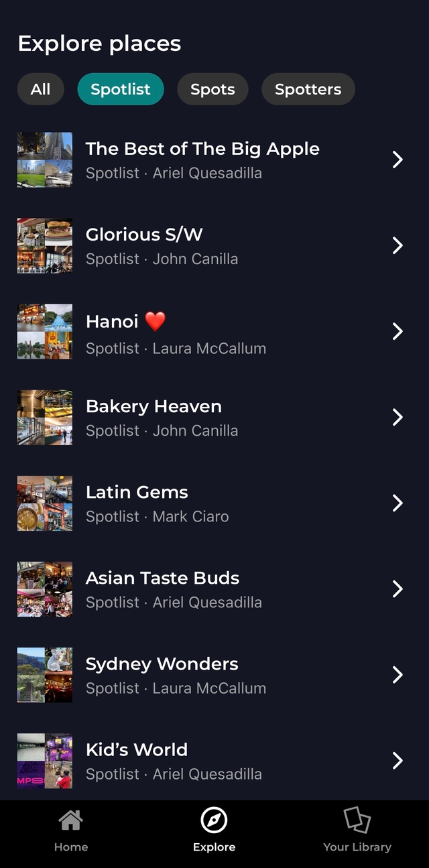Enable the Spots filter chip
This screenshot has width=429, height=868.
(212, 89)
